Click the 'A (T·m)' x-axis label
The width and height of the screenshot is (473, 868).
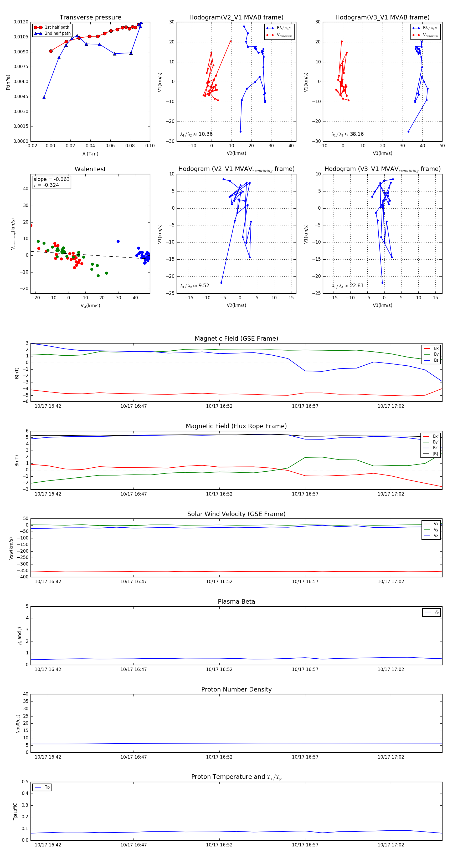[90, 154]
